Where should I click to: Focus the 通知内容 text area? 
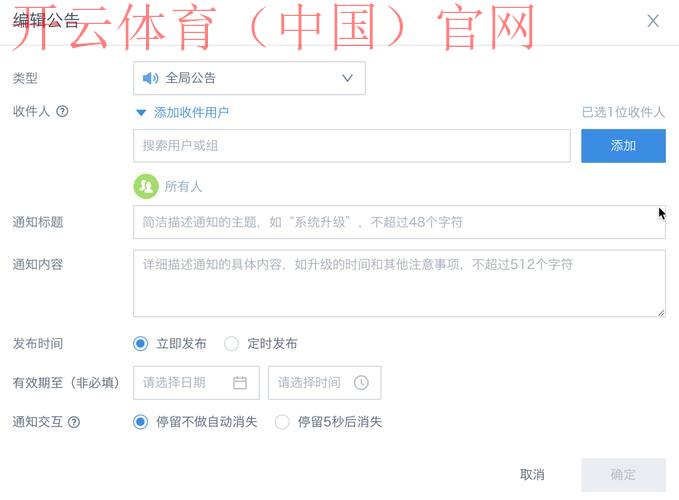pos(399,283)
